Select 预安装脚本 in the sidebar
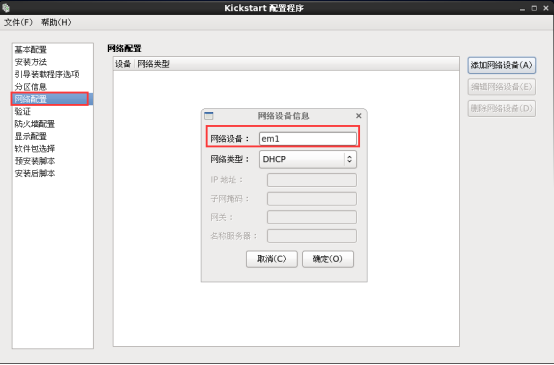 click(53, 161)
